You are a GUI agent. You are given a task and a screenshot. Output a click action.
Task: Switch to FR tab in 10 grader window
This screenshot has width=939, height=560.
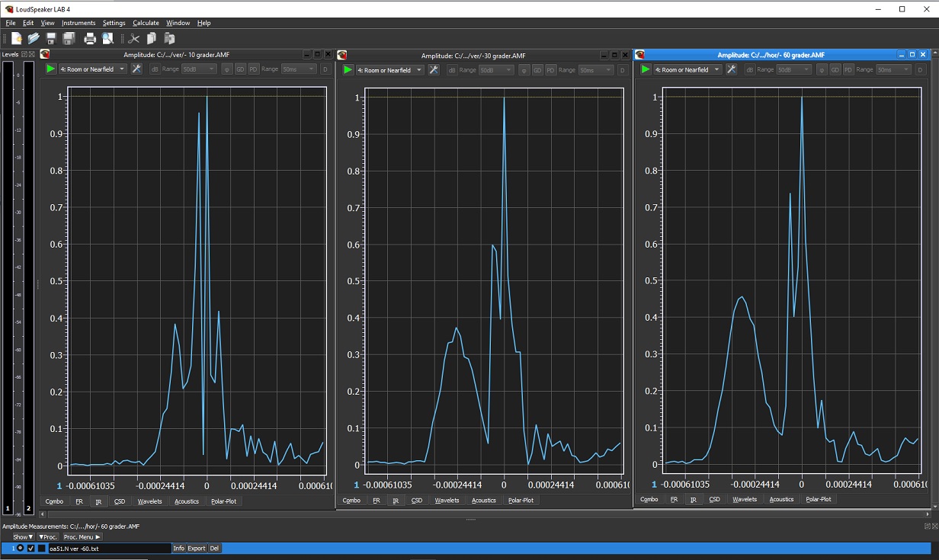pyautogui.click(x=79, y=501)
